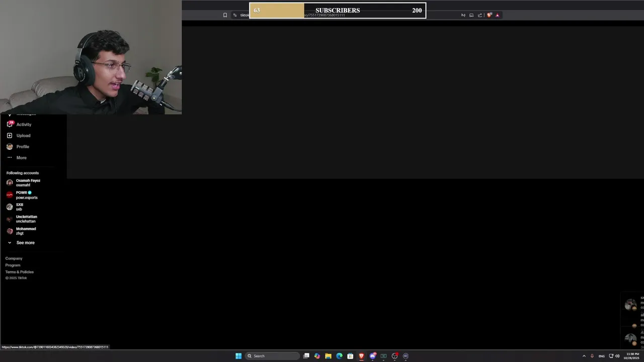Click the SXB avatar thumbnail
Screen dimensions: 644x362
10,207
